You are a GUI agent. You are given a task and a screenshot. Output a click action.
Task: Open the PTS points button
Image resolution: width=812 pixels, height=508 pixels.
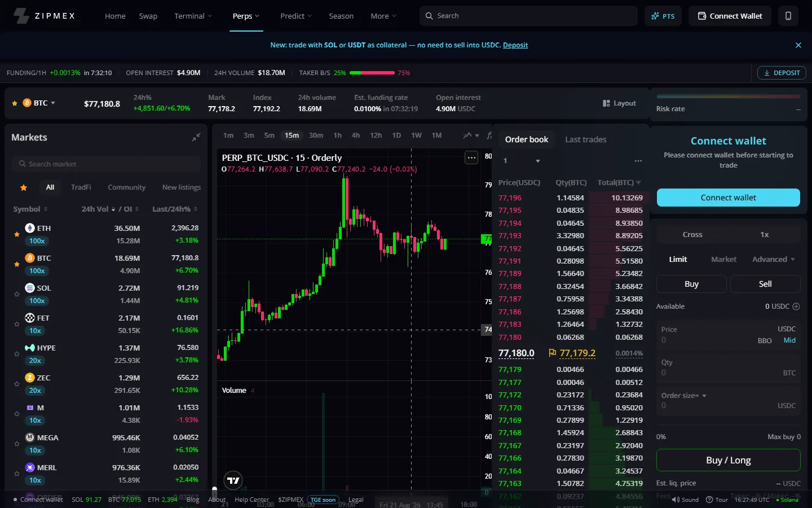(x=663, y=16)
